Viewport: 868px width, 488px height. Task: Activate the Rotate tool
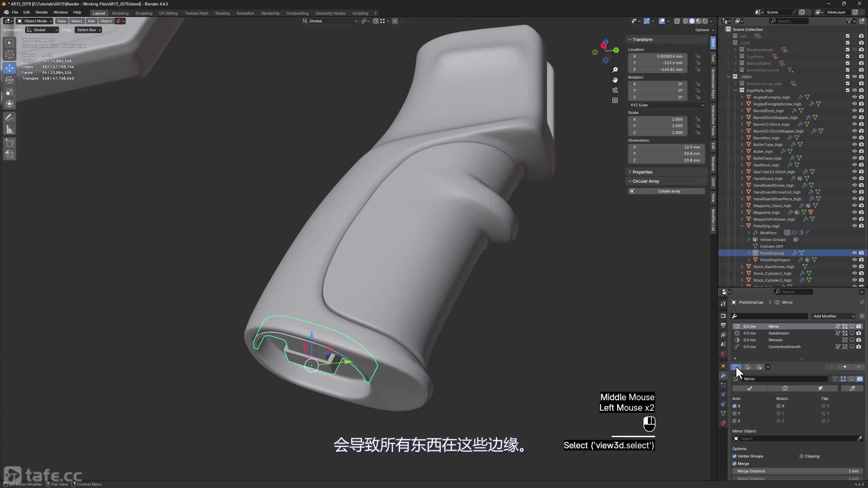9,80
